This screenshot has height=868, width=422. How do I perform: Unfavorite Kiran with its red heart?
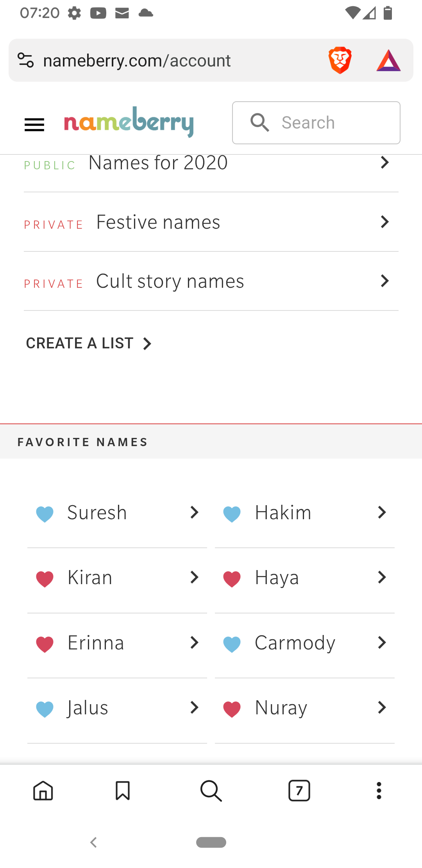point(45,579)
